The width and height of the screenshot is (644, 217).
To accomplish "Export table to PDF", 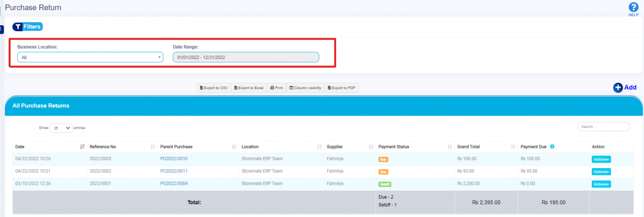I will pos(341,88).
